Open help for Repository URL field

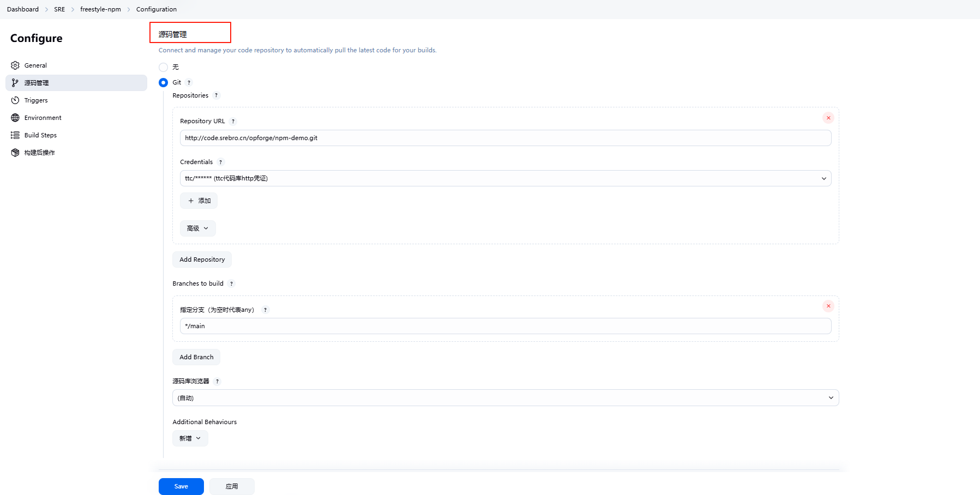pyautogui.click(x=233, y=122)
